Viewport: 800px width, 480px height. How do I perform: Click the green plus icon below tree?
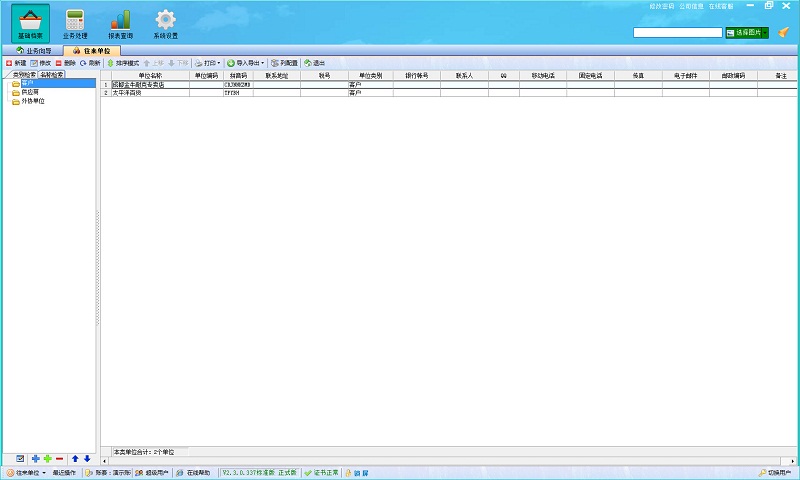(x=47, y=458)
